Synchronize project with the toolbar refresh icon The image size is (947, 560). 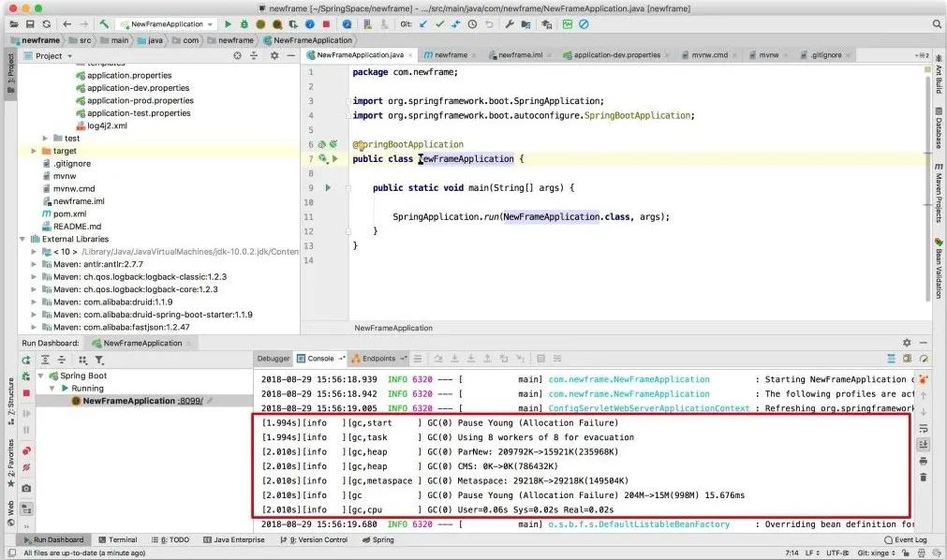[x=47, y=24]
